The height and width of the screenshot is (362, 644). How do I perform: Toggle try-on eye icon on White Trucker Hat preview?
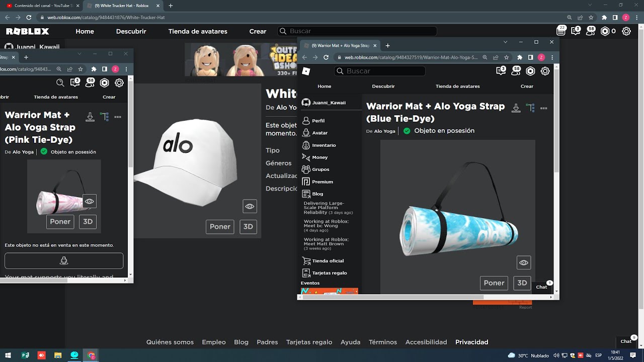click(x=250, y=206)
